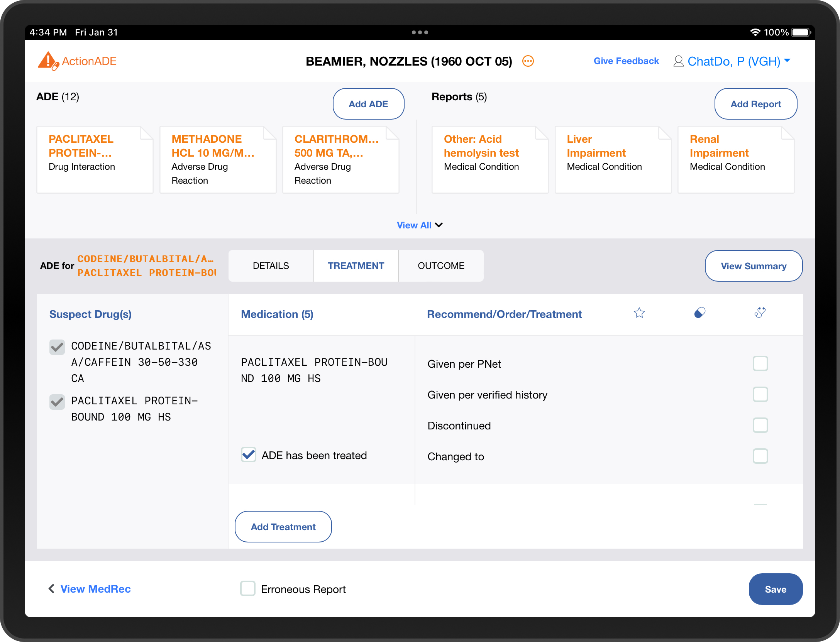Uncheck CODEINE/BUTALBITAL suspect drug checkbox
Image resolution: width=840 pixels, height=642 pixels.
[57, 347]
